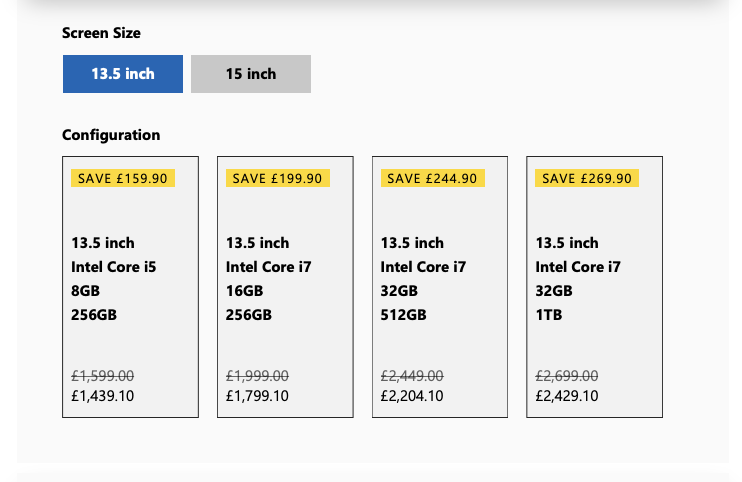Click the crossed-out £2,449.00 price
Viewport: 742px width, 482px height.
click(413, 376)
